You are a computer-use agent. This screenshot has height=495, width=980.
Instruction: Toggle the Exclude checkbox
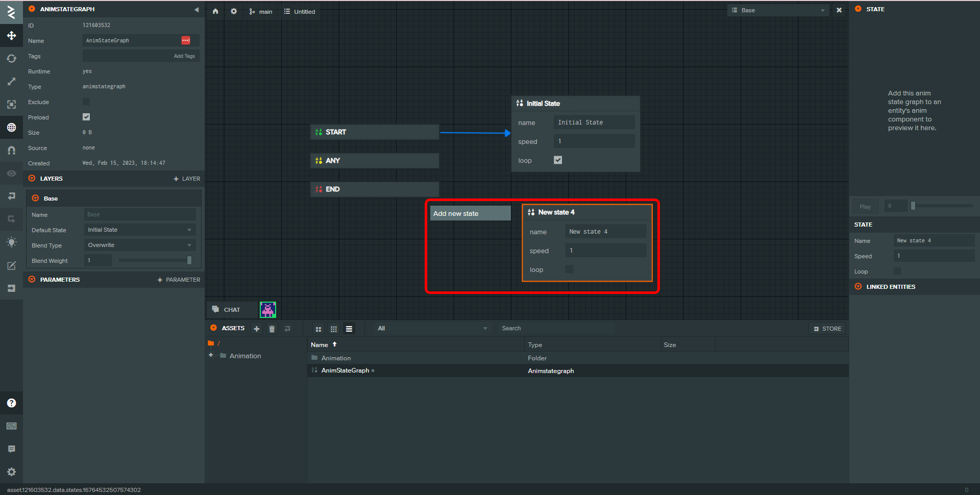(x=86, y=102)
